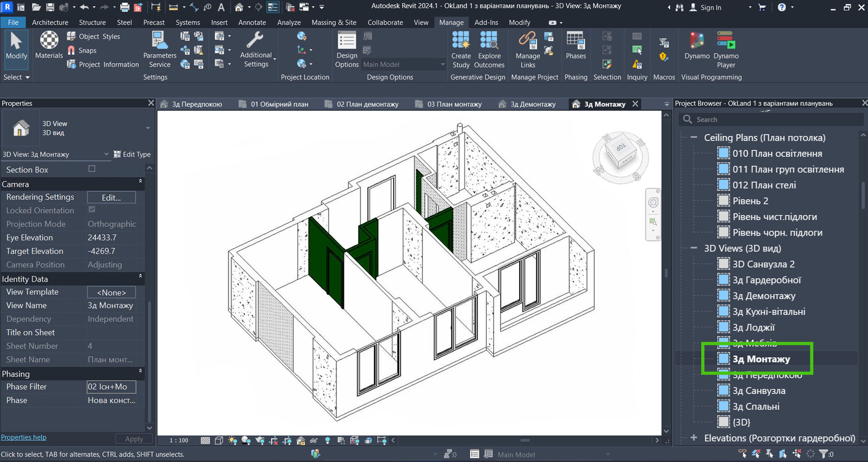Viewport: 868px width, 462px height.
Task: Collapse Ceiling Plans tree node
Action: (694, 137)
